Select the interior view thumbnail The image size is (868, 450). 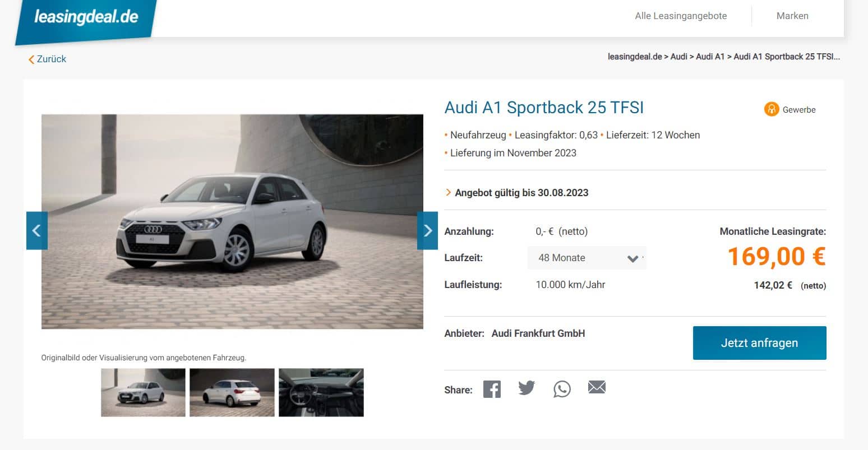pyautogui.click(x=321, y=392)
